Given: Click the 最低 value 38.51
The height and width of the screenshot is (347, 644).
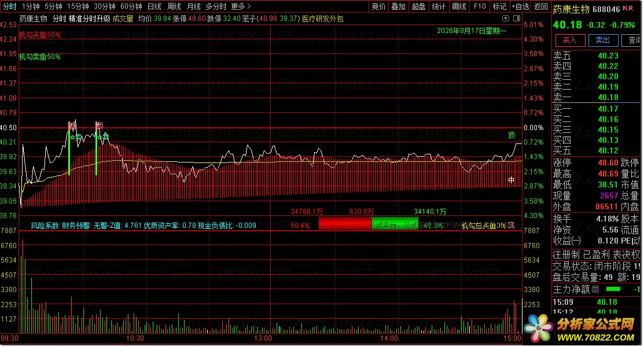Looking at the screenshot, I should (608, 185).
